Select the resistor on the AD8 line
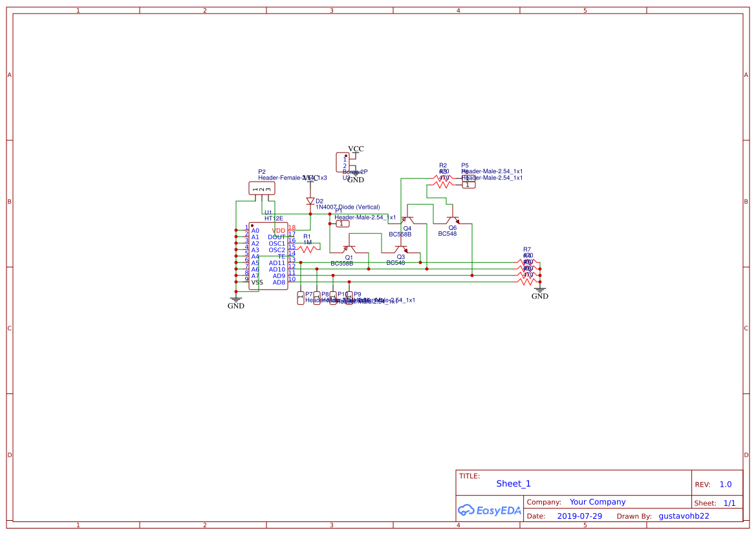 pos(528,282)
